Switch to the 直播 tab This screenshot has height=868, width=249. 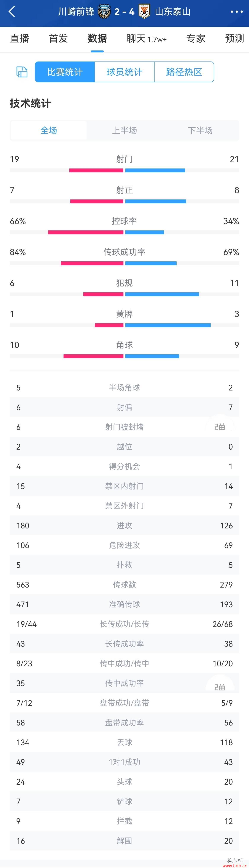19,38
